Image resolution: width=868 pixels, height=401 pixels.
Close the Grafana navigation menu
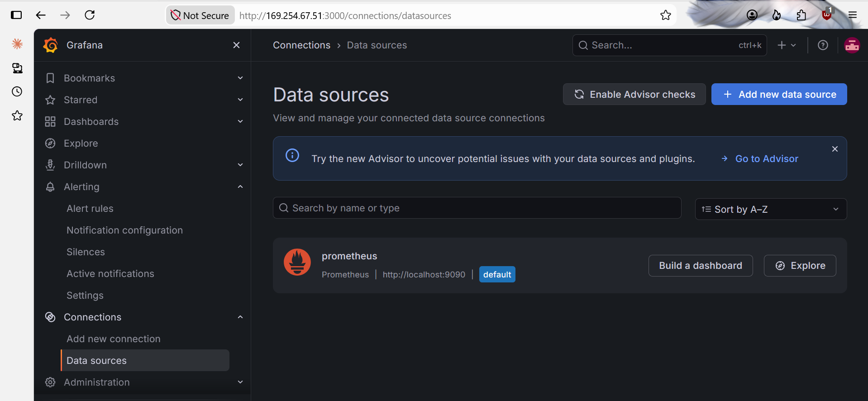click(236, 45)
